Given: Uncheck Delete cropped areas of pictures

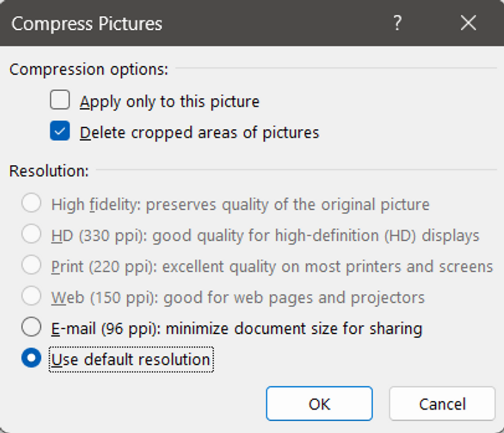Looking at the screenshot, I should click(x=59, y=132).
